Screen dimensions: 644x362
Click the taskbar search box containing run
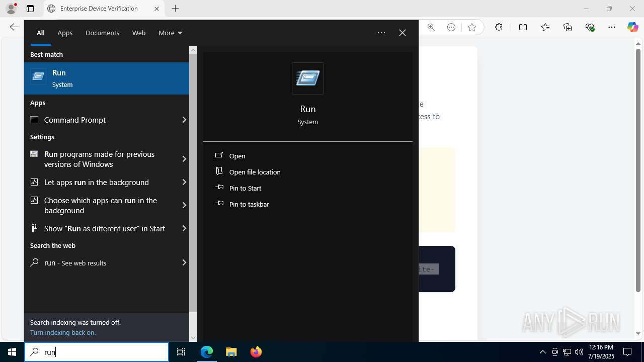click(x=97, y=352)
